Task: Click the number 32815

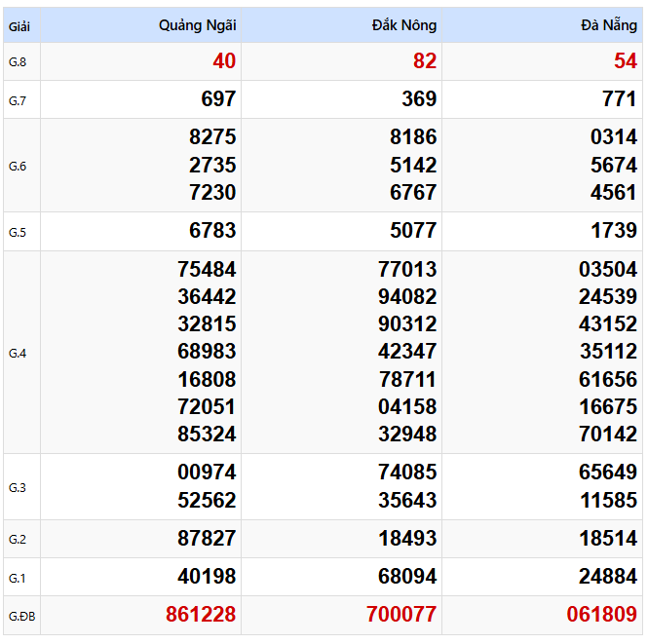Action: (x=207, y=323)
